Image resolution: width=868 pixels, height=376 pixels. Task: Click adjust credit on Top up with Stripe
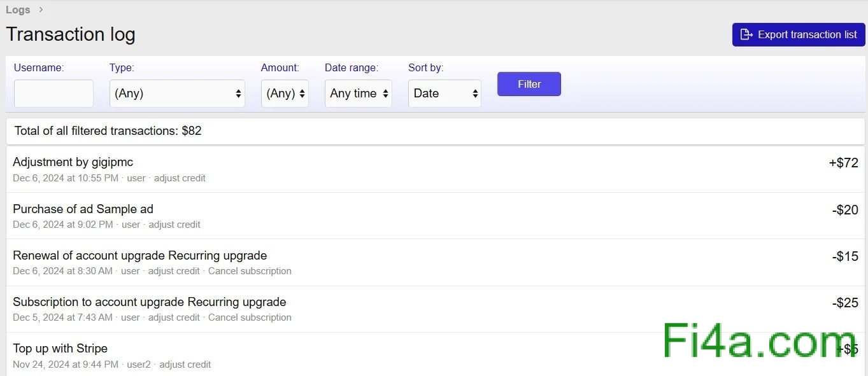[185, 365]
